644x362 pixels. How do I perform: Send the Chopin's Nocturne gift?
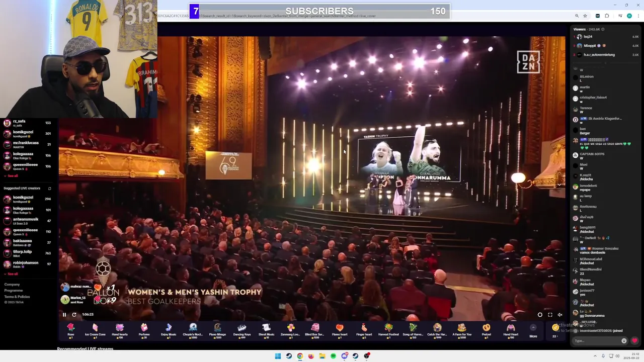tap(193, 330)
